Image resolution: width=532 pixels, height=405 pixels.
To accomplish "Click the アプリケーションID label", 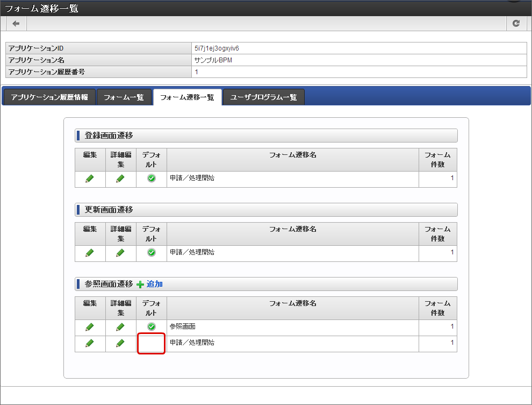I will (36, 48).
